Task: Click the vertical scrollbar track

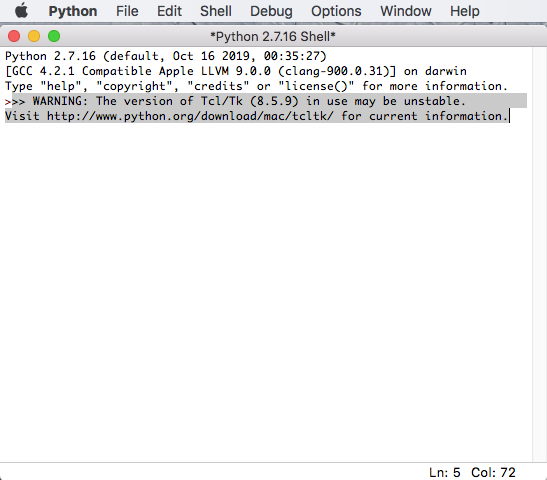Action: (x=539, y=255)
